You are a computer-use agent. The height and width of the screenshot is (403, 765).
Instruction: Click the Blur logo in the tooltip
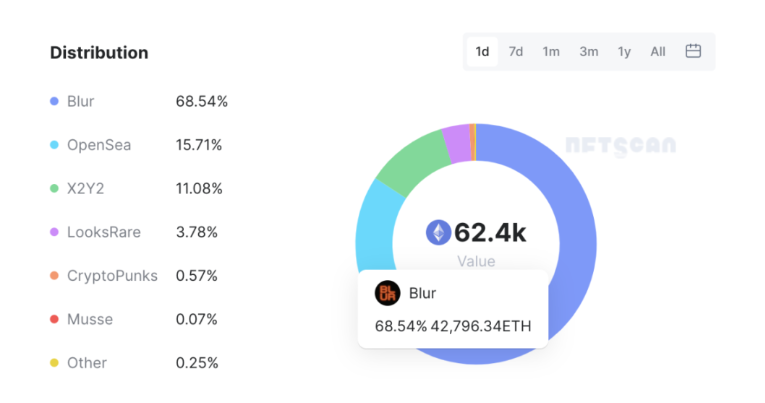click(387, 293)
